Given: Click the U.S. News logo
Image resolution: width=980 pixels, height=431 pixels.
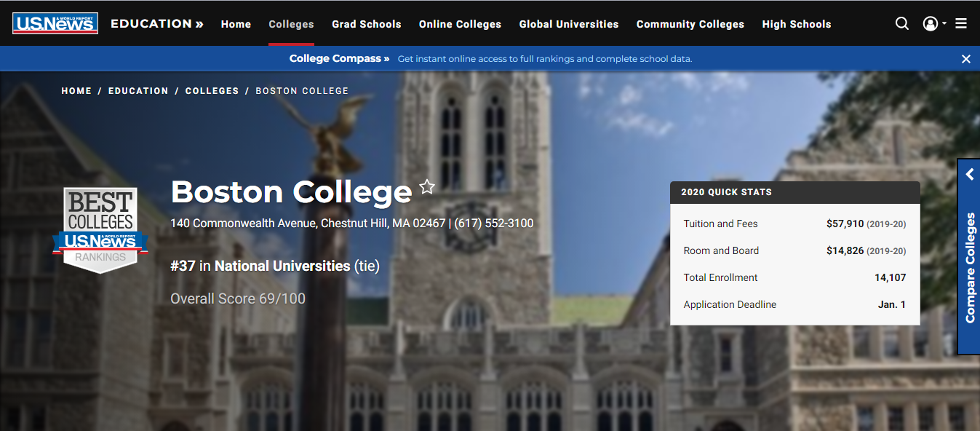Looking at the screenshot, I should 55,23.
